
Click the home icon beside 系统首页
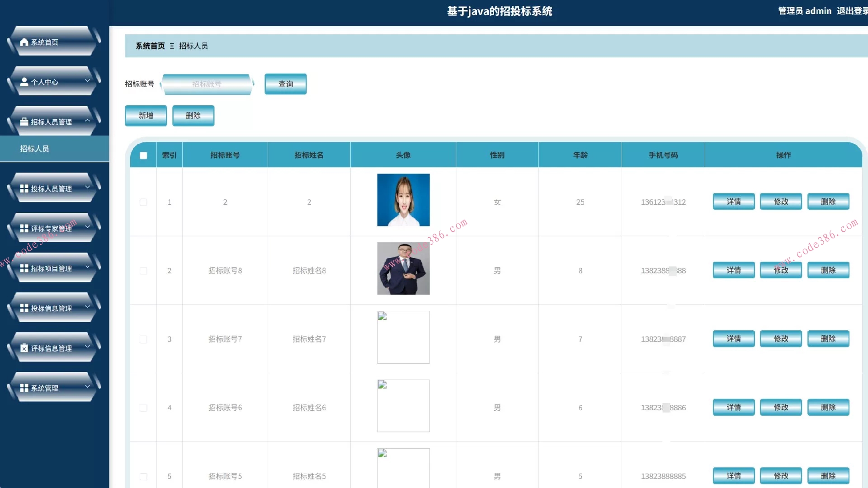point(24,42)
